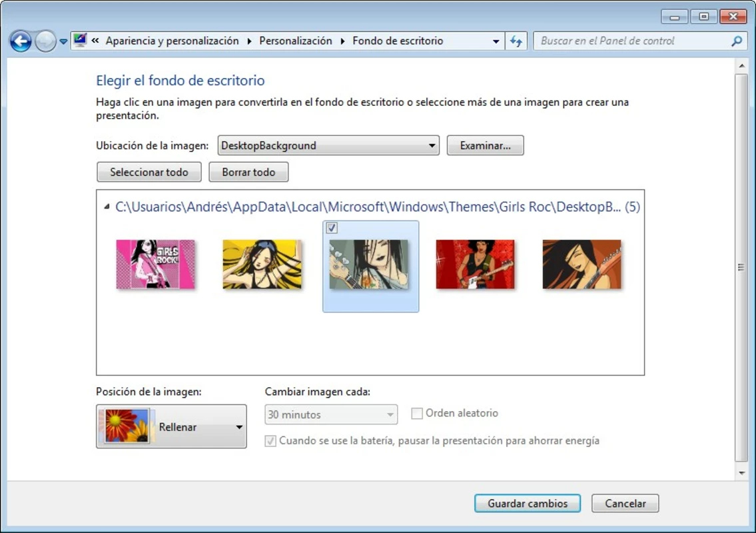Click the vertical scrollbar thumb
The height and width of the screenshot is (533, 756).
741,267
